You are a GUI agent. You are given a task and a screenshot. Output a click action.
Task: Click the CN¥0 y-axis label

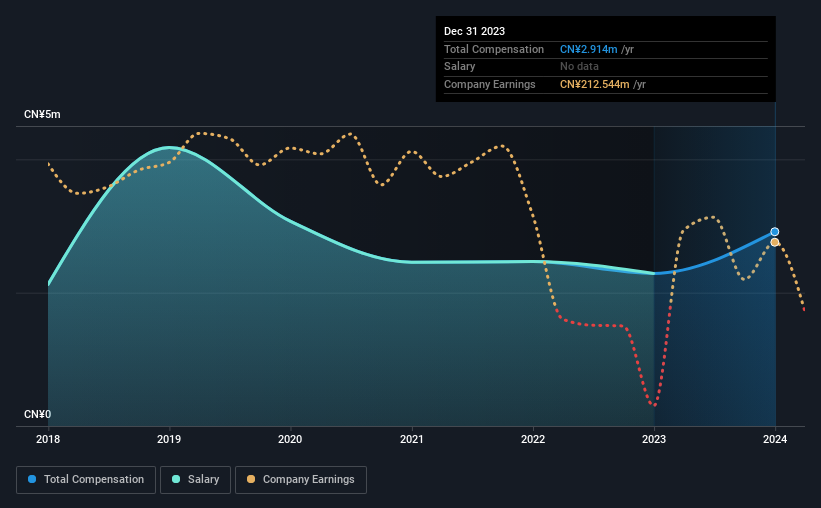[x=38, y=414]
